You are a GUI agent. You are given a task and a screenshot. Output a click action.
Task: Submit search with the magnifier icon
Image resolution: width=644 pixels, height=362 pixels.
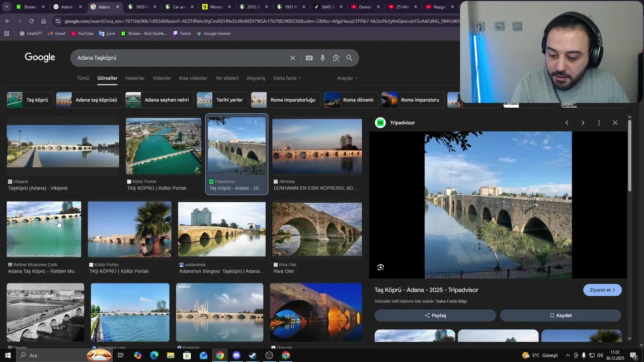(x=349, y=58)
